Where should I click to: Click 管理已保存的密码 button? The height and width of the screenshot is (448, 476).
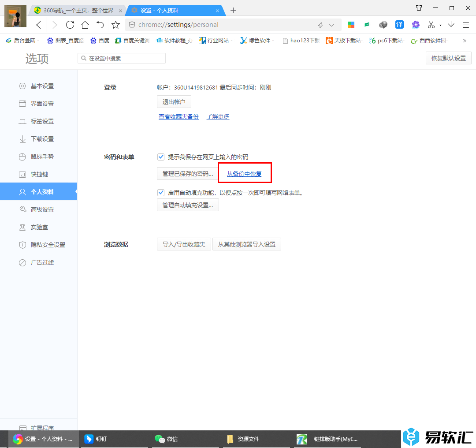coord(187,174)
